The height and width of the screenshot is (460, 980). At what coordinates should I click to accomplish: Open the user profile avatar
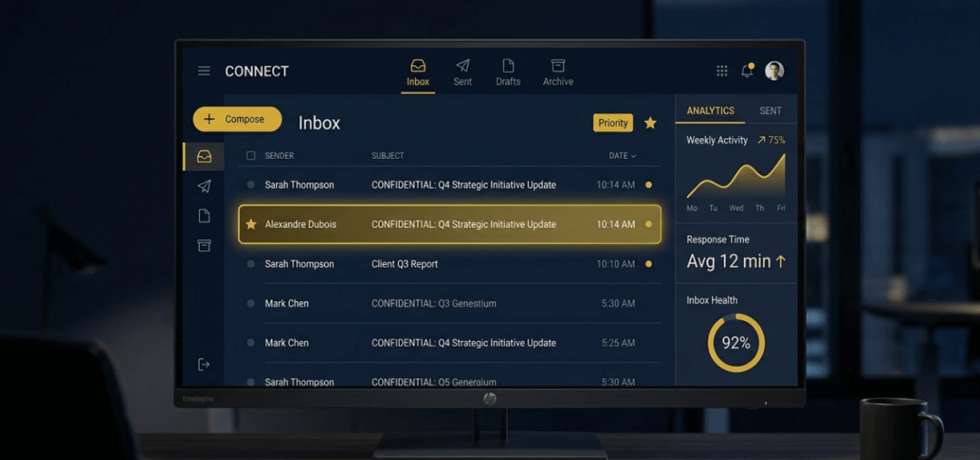tap(774, 71)
